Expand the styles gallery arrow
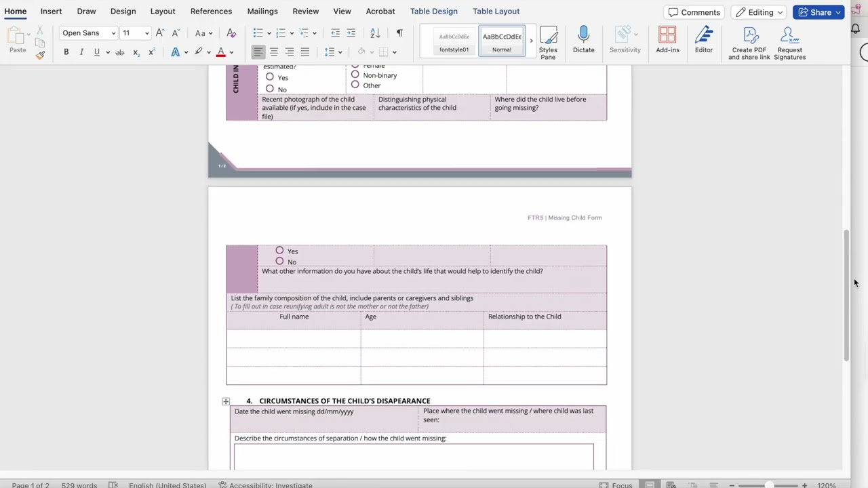This screenshot has width=868, height=488. pos(531,41)
